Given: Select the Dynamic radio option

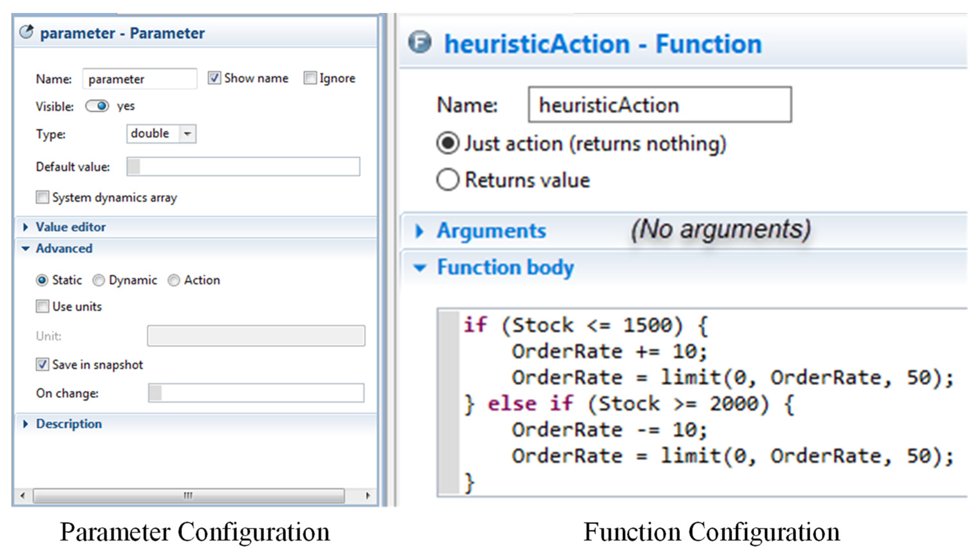Looking at the screenshot, I should [x=98, y=280].
